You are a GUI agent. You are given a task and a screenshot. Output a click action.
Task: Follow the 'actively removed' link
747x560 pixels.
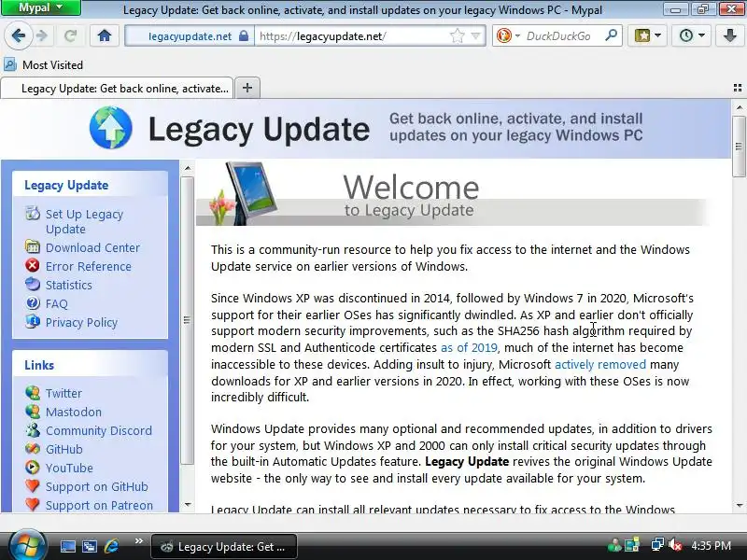600,364
